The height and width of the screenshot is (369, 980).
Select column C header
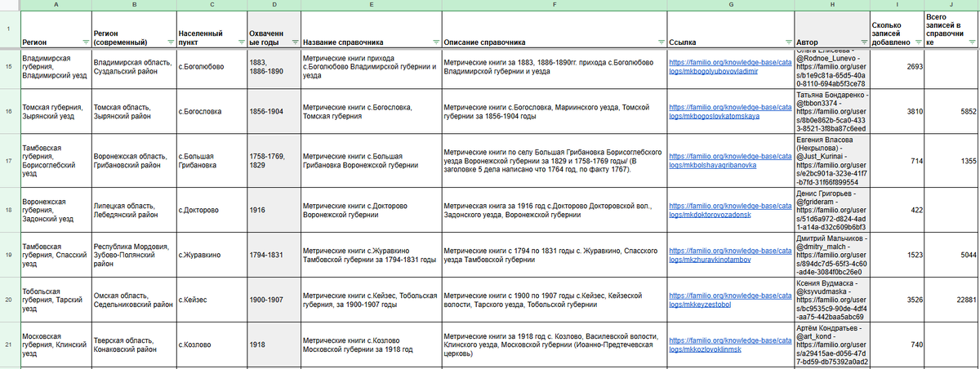(211, 5)
